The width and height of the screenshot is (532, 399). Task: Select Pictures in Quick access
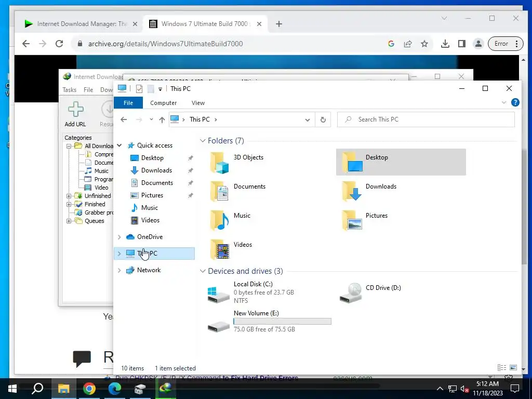(x=152, y=195)
